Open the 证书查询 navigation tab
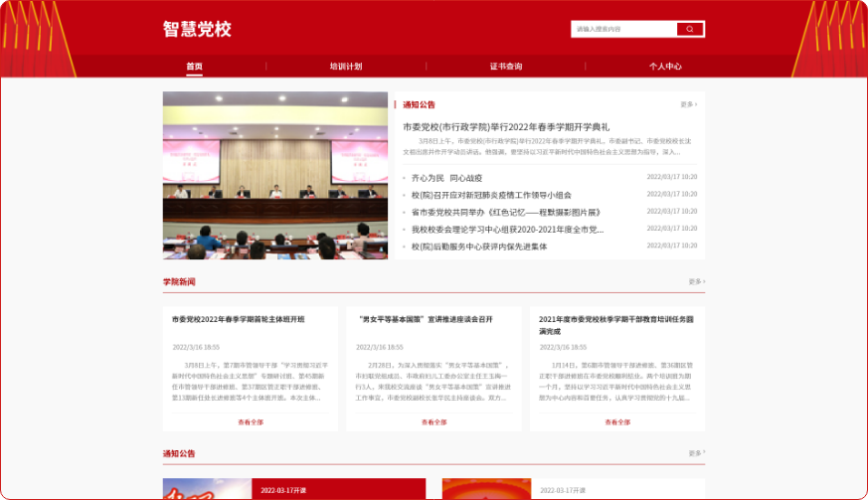868x500 pixels. point(506,66)
